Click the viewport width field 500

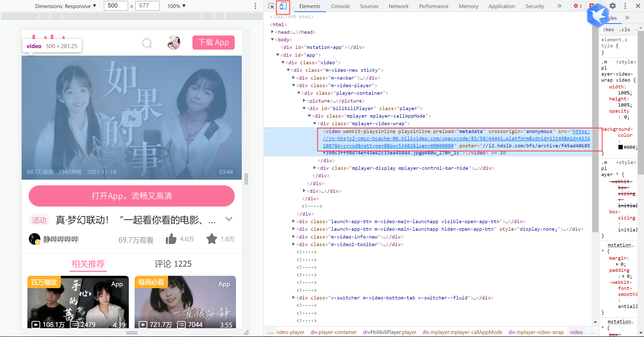click(116, 6)
